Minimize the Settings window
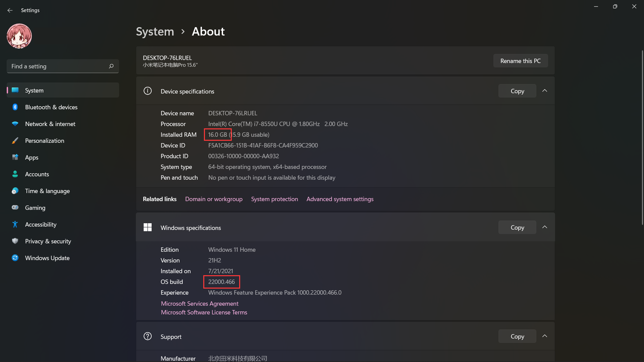 tap(596, 6)
